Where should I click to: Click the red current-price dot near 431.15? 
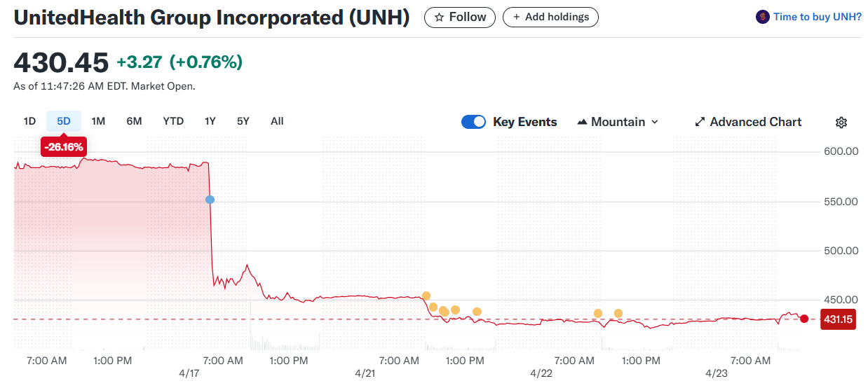(x=804, y=319)
